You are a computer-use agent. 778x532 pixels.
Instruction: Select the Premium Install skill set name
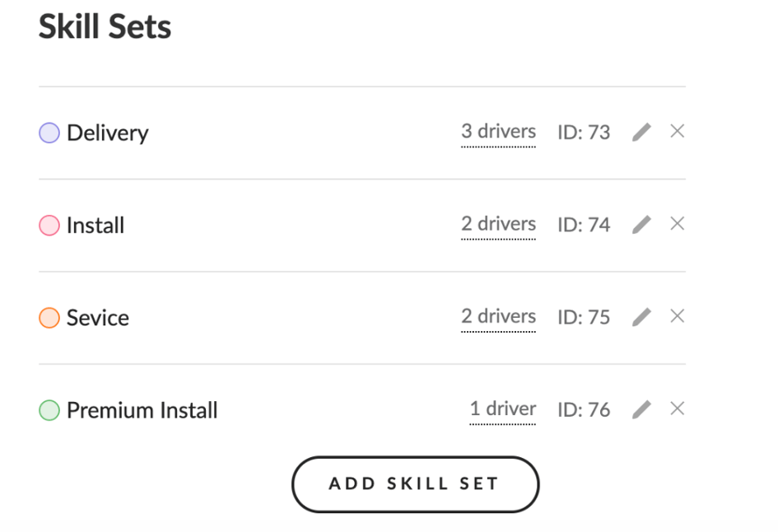click(142, 410)
